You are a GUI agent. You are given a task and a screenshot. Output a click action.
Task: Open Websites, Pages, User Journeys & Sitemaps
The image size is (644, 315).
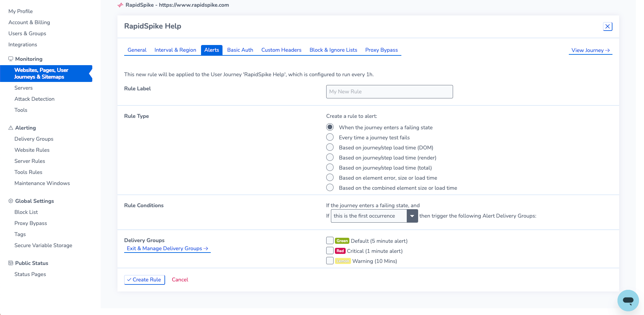point(46,74)
